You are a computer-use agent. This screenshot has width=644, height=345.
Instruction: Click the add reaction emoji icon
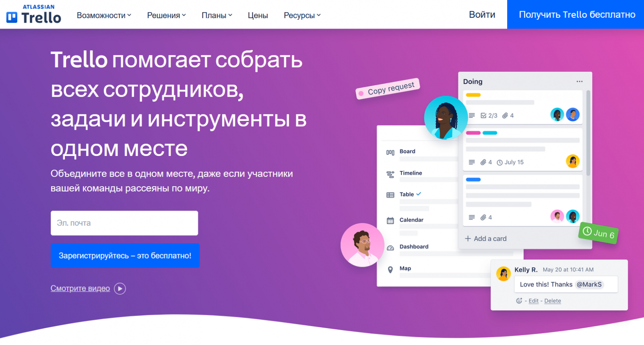click(x=519, y=301)
